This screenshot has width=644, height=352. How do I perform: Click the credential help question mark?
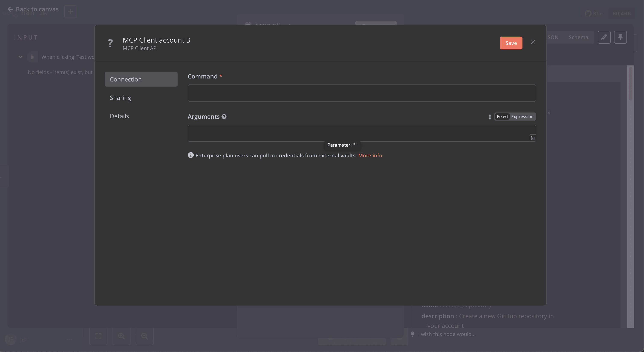110,43
